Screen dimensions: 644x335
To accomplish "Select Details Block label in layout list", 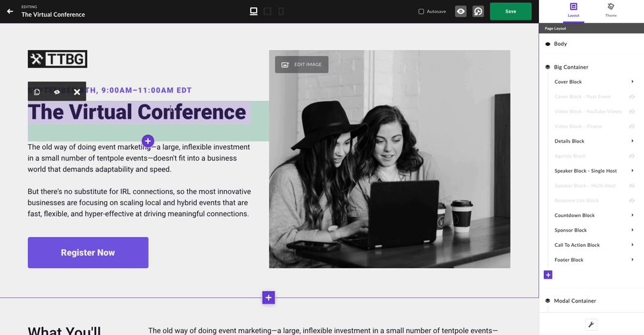I will [569, 141].
